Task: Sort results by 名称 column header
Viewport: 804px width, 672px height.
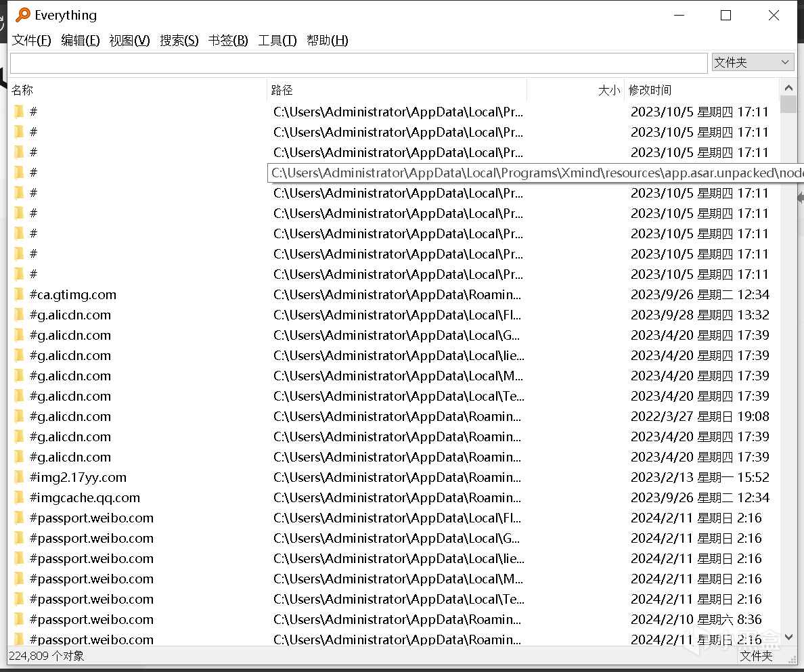Action: (x=139, y=90)
